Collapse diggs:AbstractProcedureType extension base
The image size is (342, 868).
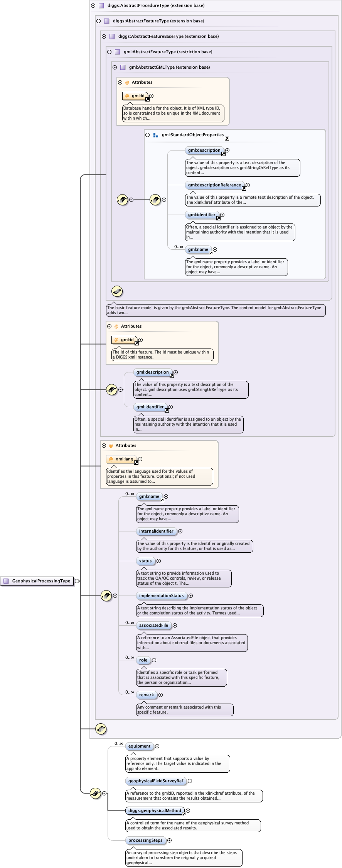pos(93,6)
